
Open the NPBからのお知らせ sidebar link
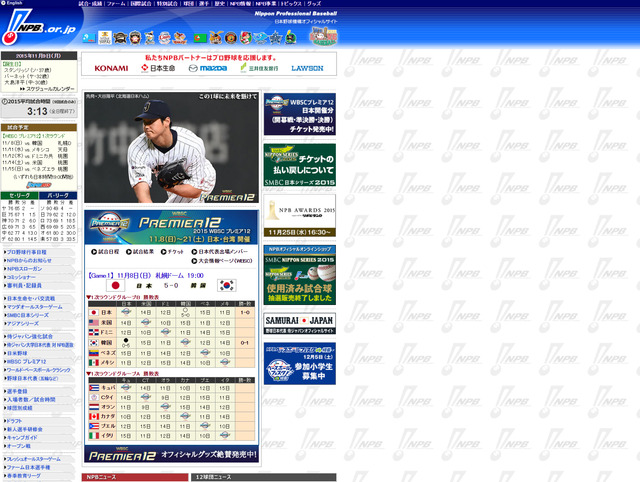[x=28, y=260]
